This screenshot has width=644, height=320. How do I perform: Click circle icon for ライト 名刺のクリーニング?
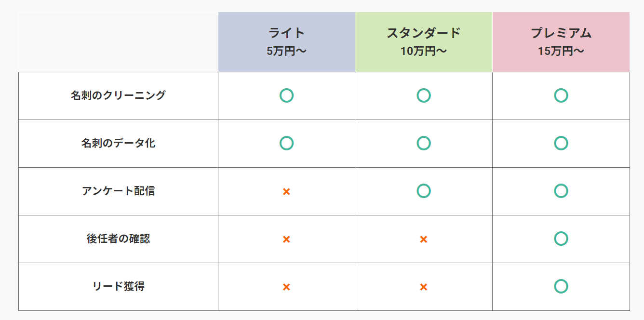point(286,95)
